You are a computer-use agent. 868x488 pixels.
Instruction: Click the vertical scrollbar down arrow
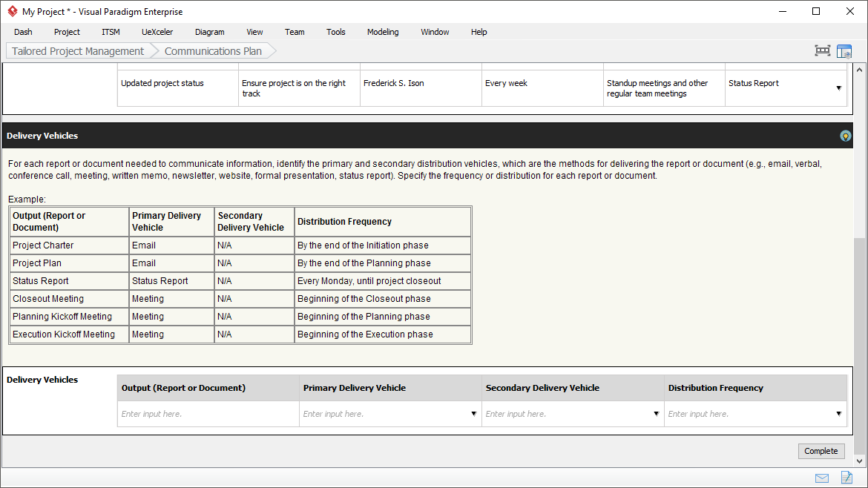point(859,461)
